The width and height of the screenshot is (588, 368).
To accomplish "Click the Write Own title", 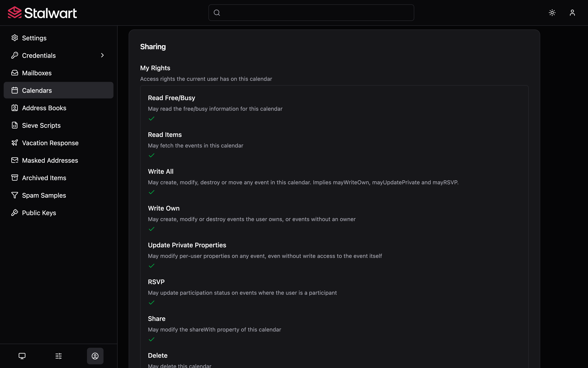I will (x=164, y=208).
